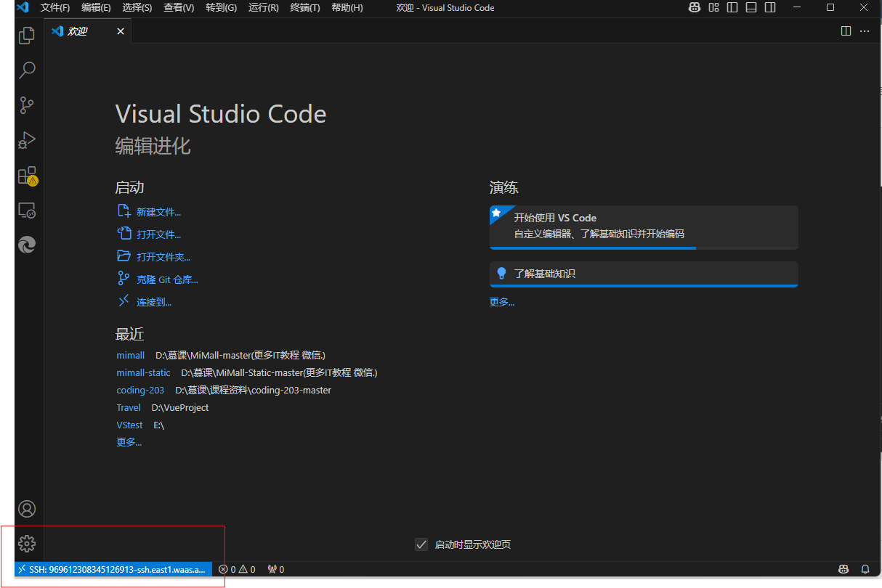Click the 开始使用 VS Code walkthrough card
882x588 pixels.
tap(644, 226)
